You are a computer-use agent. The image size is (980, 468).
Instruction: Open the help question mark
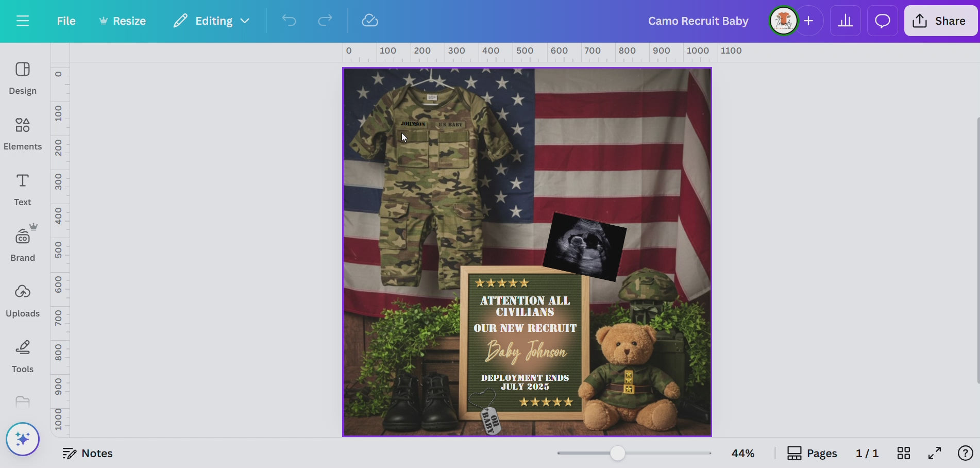pyautogui.click(x=965, y=454)
